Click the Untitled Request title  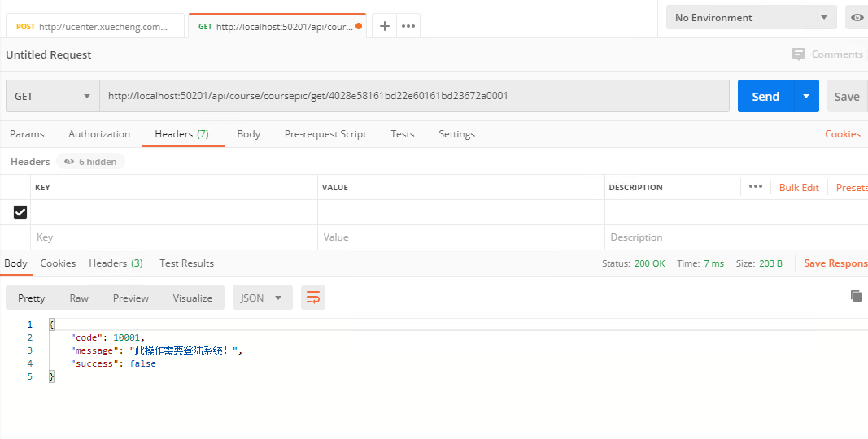click(x=49, y=54)
